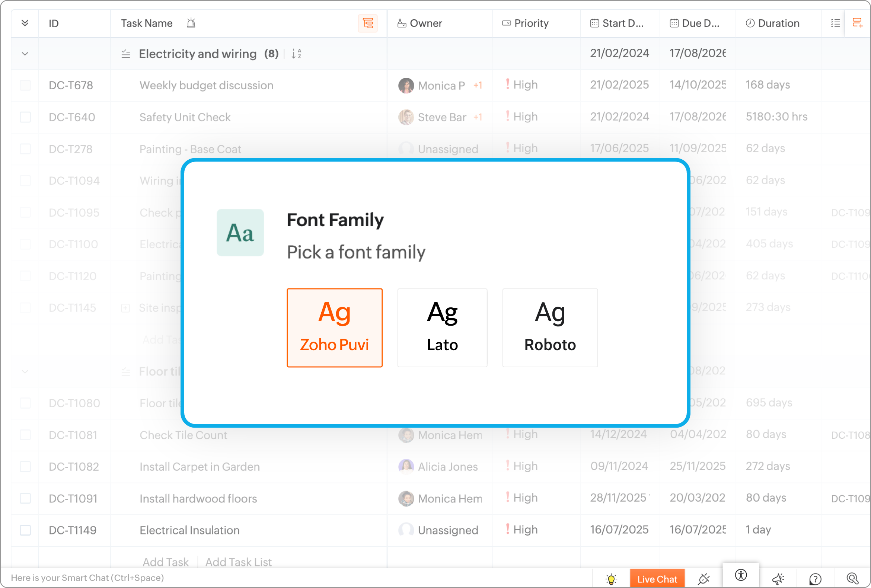Click the announcements megaphone icon
871x588 pixels.
pyautogui.click(x=778, y=579)
